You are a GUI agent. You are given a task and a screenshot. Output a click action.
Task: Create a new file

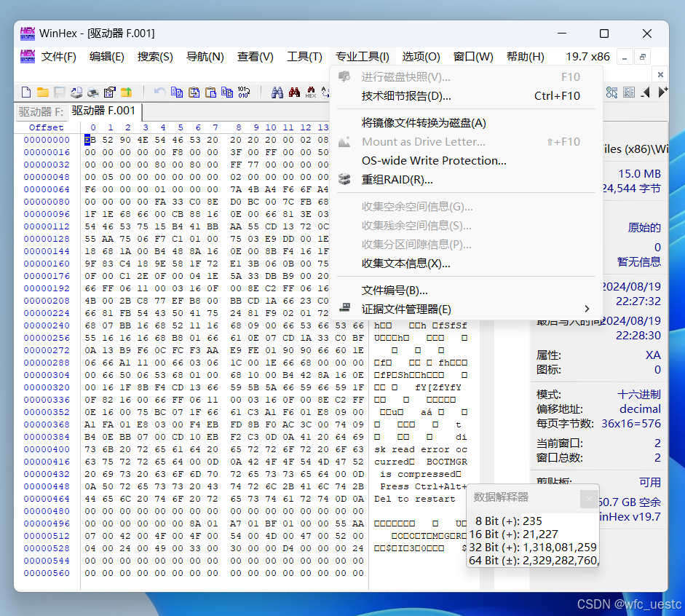click(26, 92)
